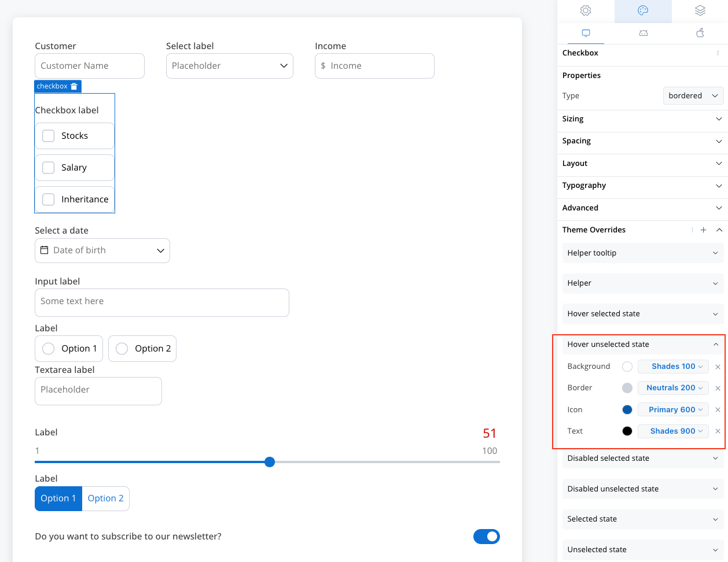Click the Properties section heading
This screenshot has width=728, height=562.
point(582,76)
